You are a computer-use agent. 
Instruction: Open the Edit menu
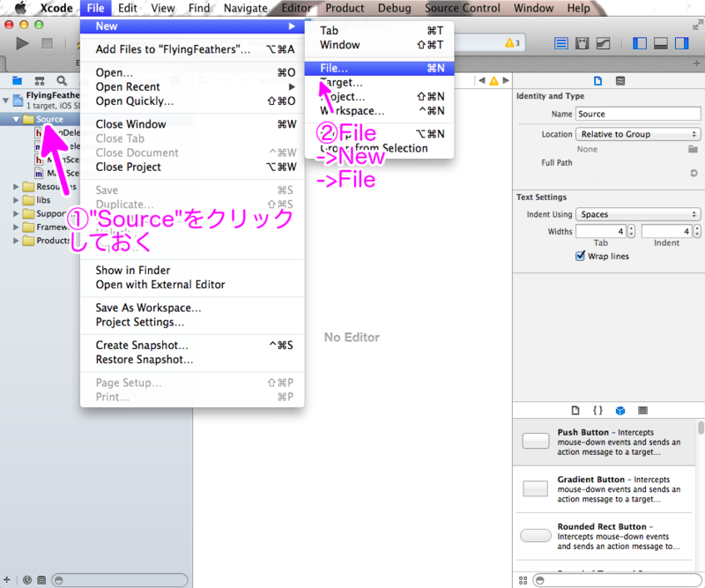coord(127,8)
